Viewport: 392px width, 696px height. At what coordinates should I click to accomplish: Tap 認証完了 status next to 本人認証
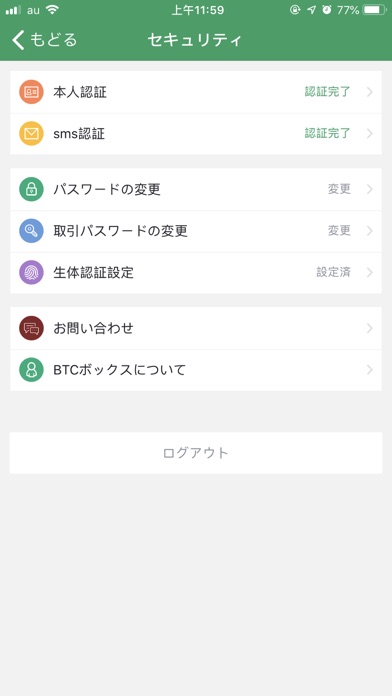[x=328, y=92]
